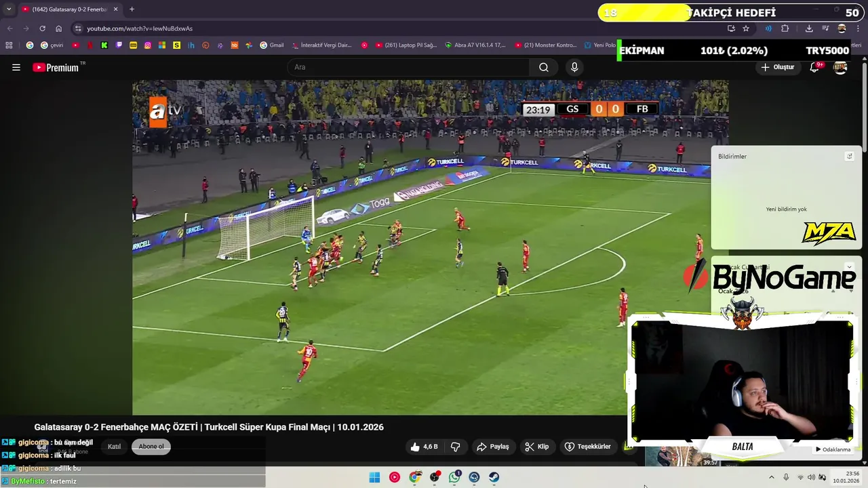The width and height of the screenshot is (868, 488).
Task: Expand the Chrome tab search dropdown
Action: [8, 9]
